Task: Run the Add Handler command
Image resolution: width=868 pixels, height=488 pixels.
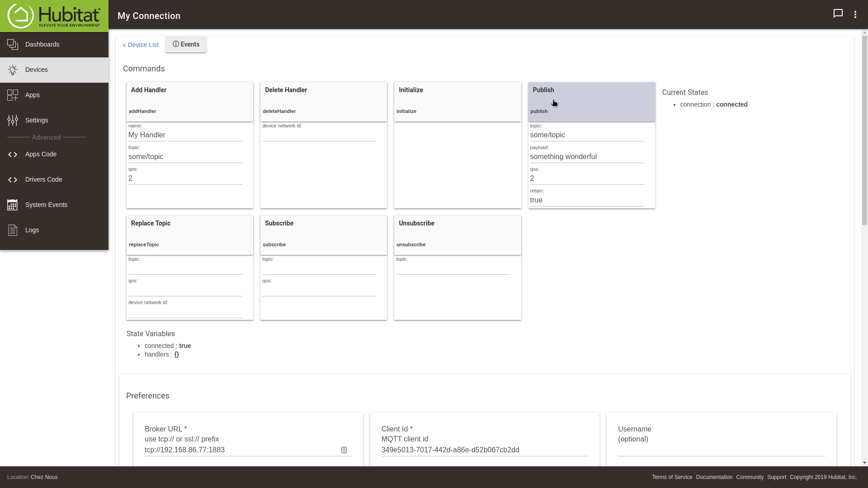Action: (189, 102)
